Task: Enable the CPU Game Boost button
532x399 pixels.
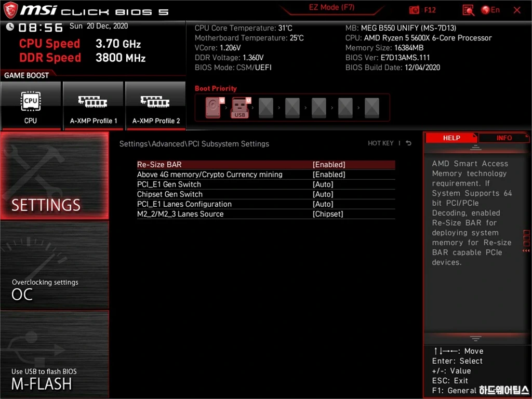Action: [31, 105]
